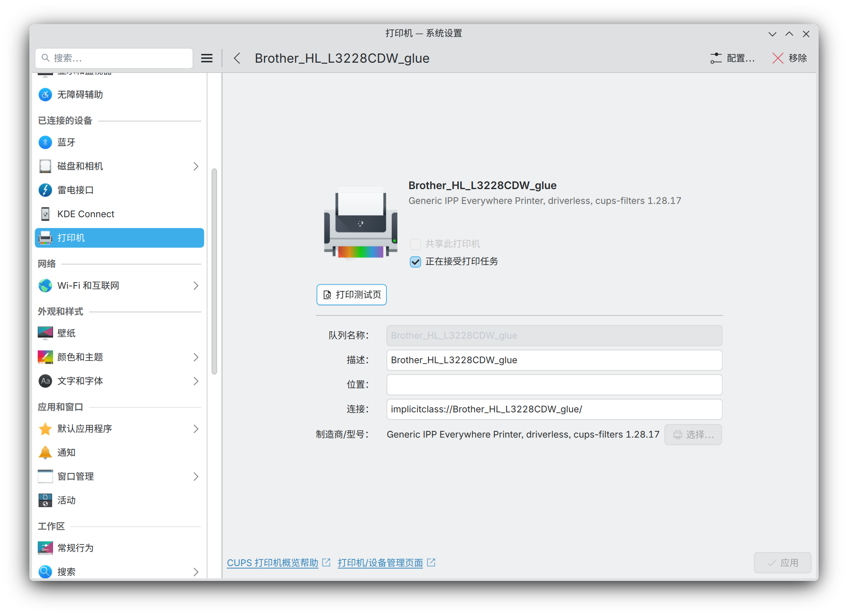Click the 应用 apply button
The height and width of the screenshot is (616, 848).
[783, 563]
